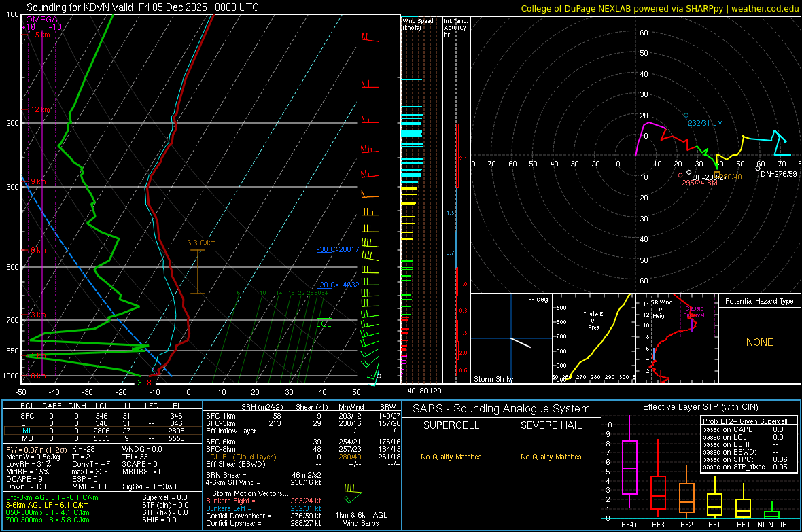Click the maxT = 32F value
This screenshot has height=532, width=802.
(x=90, y=472)
